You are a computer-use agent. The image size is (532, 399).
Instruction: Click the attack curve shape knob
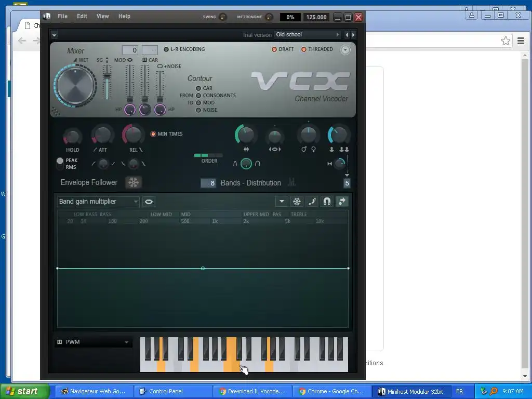[103, 164]
